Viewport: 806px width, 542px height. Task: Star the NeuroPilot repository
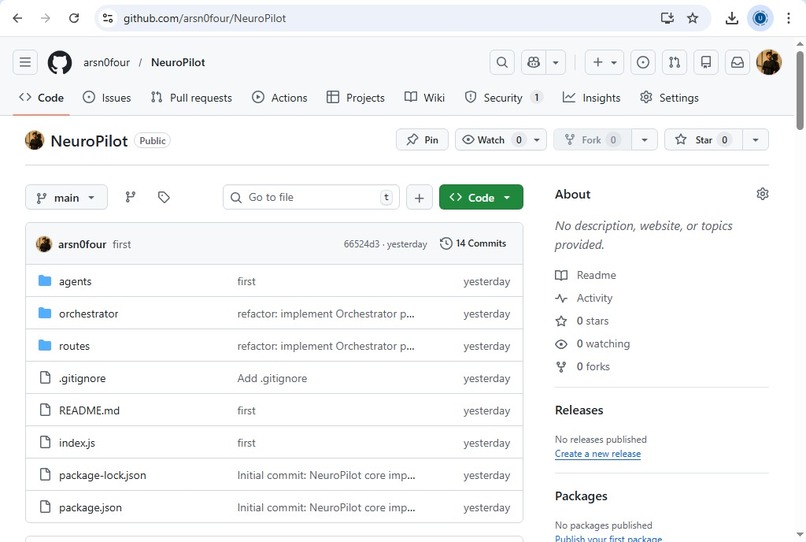(703, 140)
